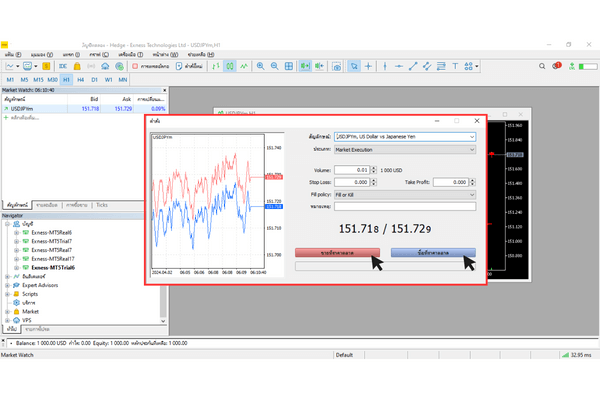
Task: Click the Market folder icon in Navigator
Action: pos(17,311)
